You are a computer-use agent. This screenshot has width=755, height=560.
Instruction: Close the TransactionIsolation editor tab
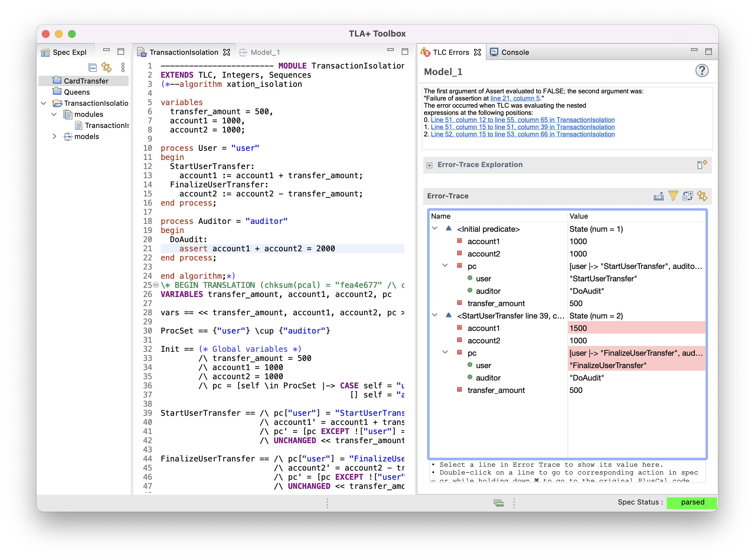pyautogui.click(x=227, y=52)
